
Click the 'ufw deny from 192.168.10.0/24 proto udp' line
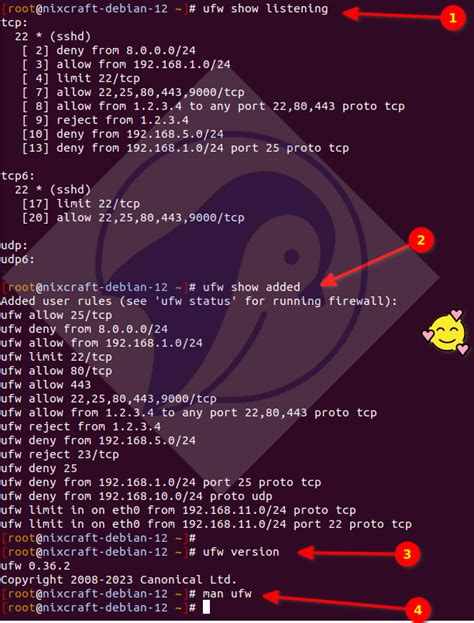[x=137, y=496]
